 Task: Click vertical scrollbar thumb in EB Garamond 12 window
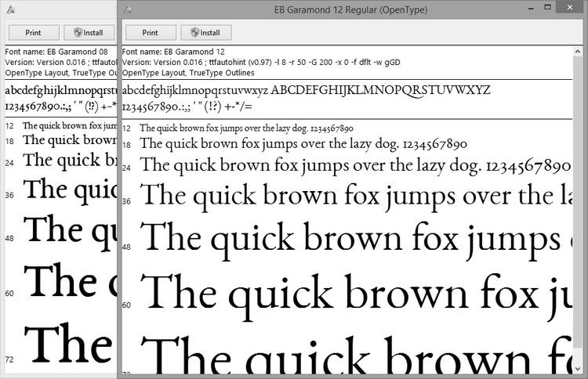[578, 202]
